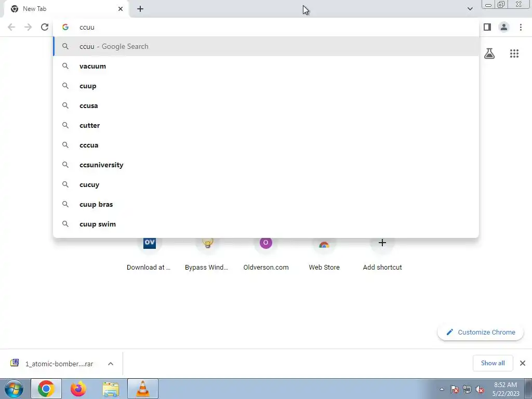Click the Add shortcut plus icon

[382, 243]
